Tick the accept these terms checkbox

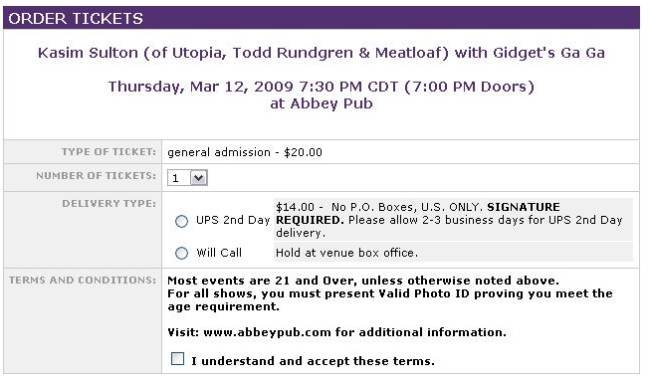177,359
